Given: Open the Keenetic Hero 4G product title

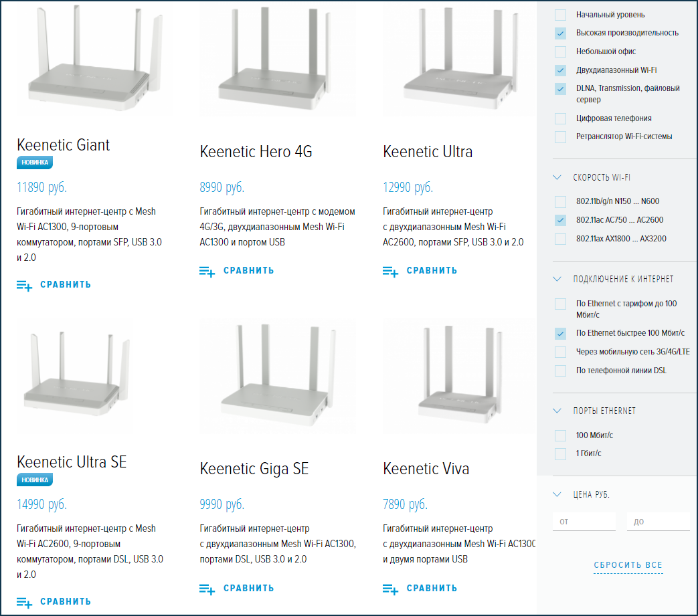Looking at the screenshot, I should click(x=256, y=152).
